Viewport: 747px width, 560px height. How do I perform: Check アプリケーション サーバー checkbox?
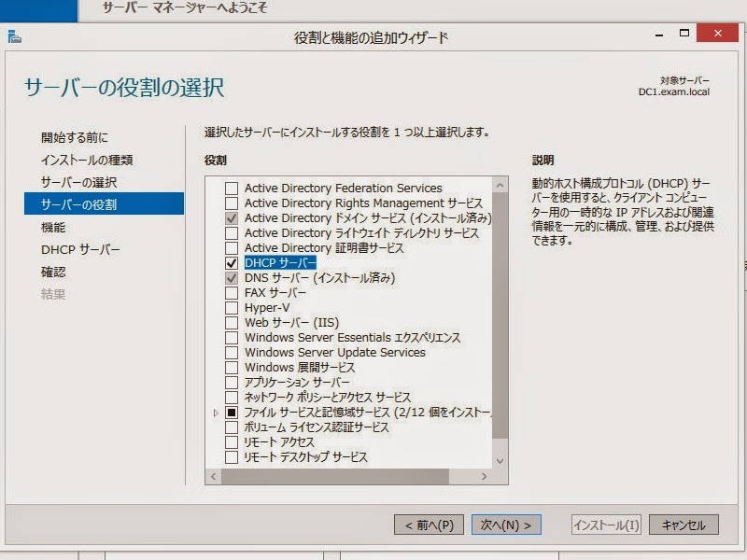pyautogui.click(x=232, y=383)
